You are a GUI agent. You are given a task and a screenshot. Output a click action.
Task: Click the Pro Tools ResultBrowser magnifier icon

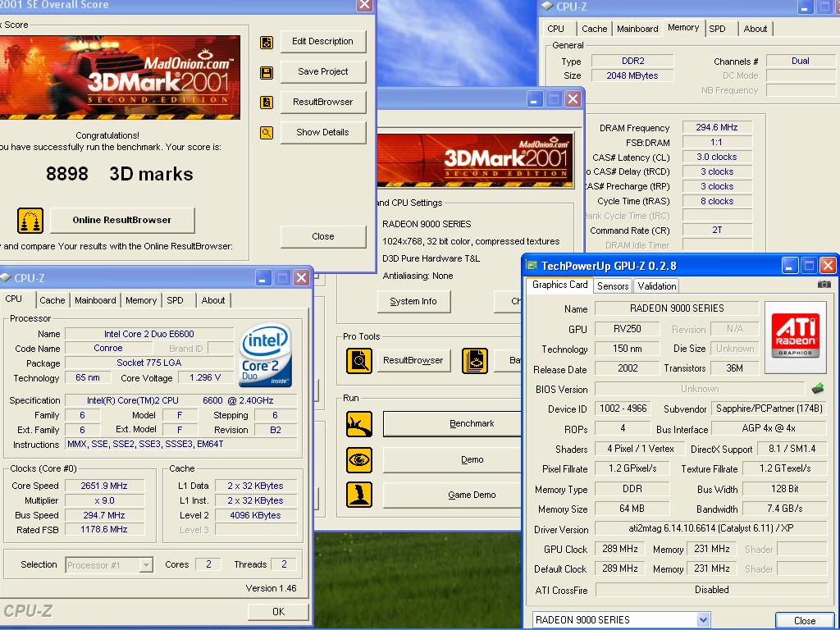[359, 361]
